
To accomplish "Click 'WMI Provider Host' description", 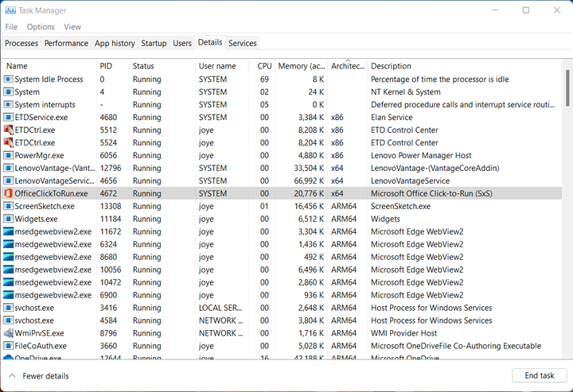I will coord(403,333).
